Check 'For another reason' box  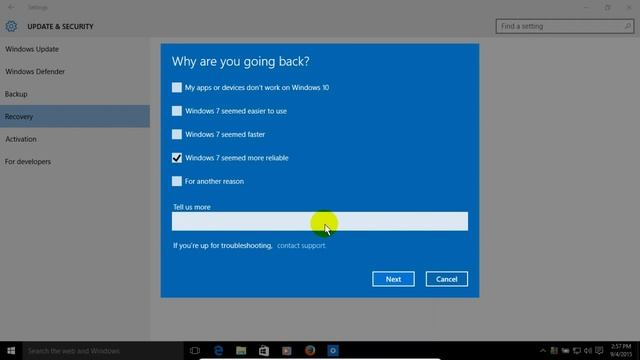pos(176,181)
